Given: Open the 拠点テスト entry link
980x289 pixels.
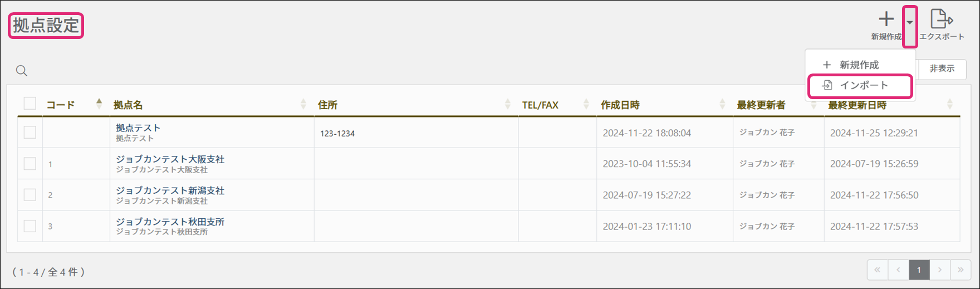Looking at the screenshot, I should [x=138, y=128].
